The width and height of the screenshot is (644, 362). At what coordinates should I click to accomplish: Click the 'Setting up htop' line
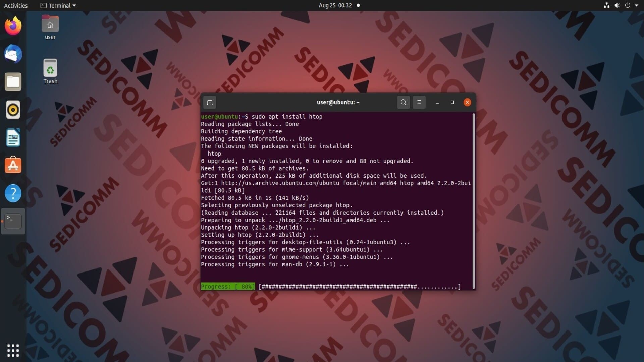(x=260, y=235)
